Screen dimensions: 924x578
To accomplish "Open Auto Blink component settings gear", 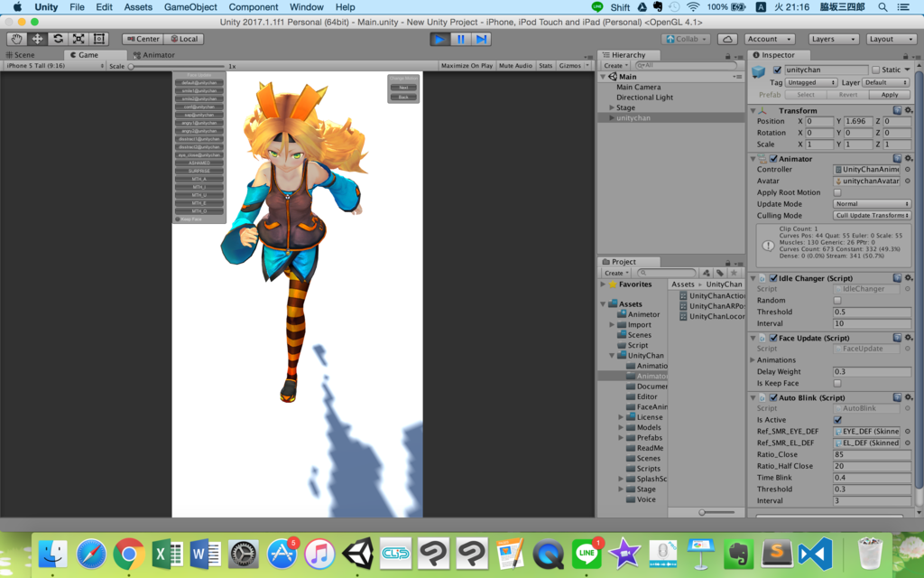I will pos(909,397).
